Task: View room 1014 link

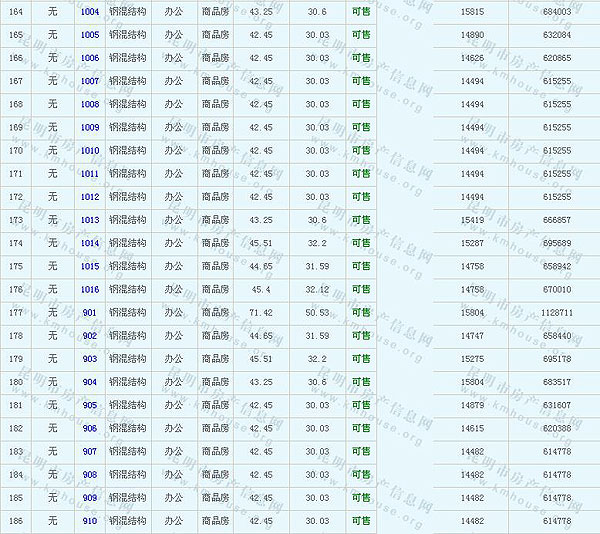Action: [90, 243]
